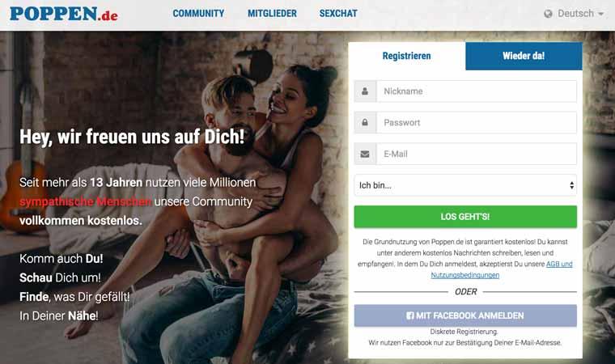Click the user icon beside Nickname
615x364 pixels.
click(x=365, y=91)
